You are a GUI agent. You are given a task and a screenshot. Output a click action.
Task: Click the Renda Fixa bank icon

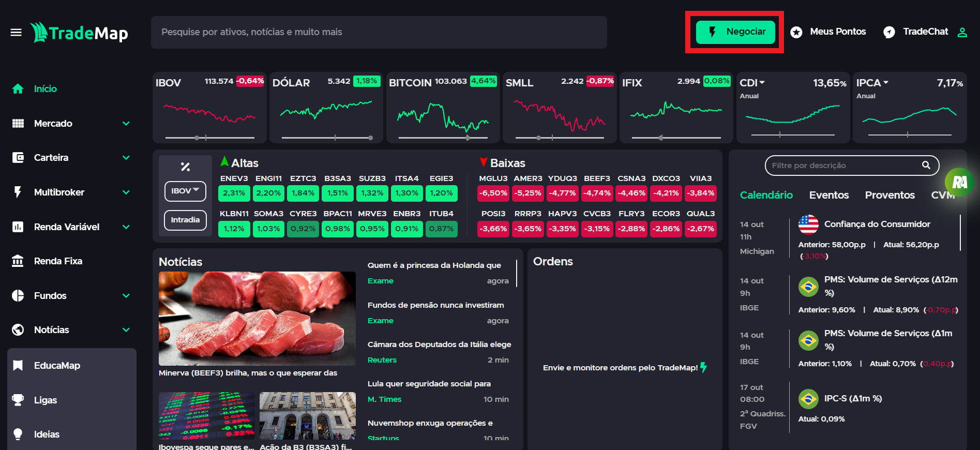pyautogui.click(x=18, y=261)
